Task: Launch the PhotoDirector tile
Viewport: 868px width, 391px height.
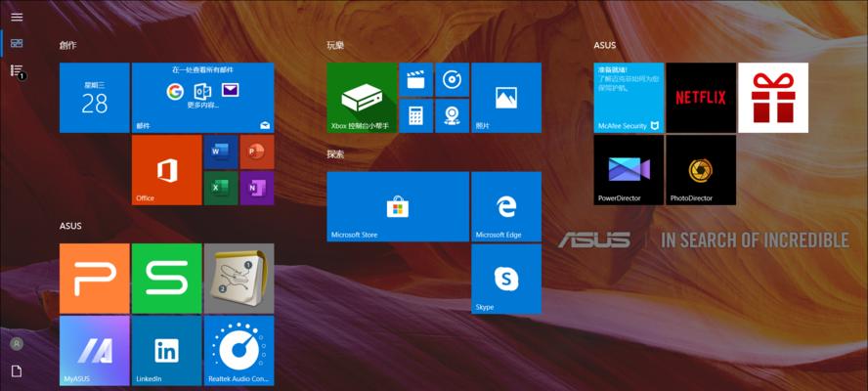Action: pos(701,170)
